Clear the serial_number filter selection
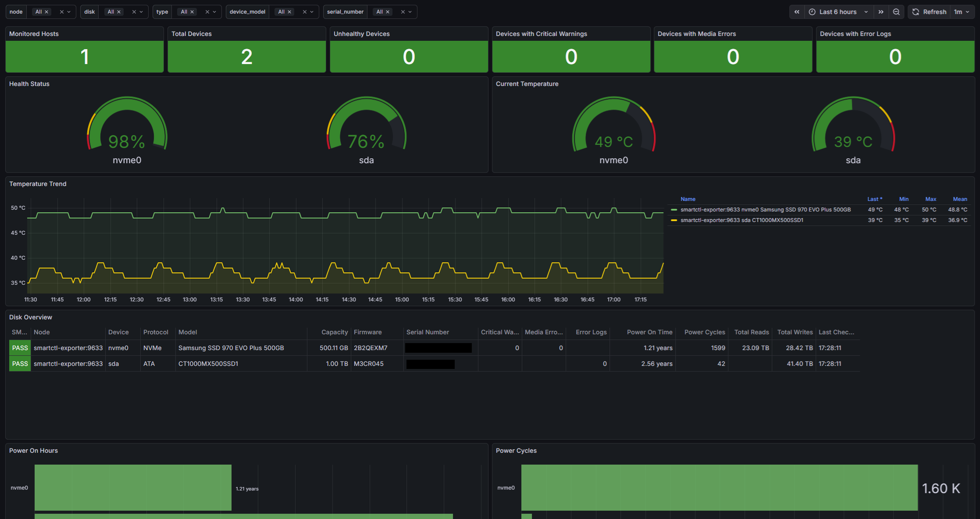The height and width of the screenshot is (519, 980). (x=403, y=12)
